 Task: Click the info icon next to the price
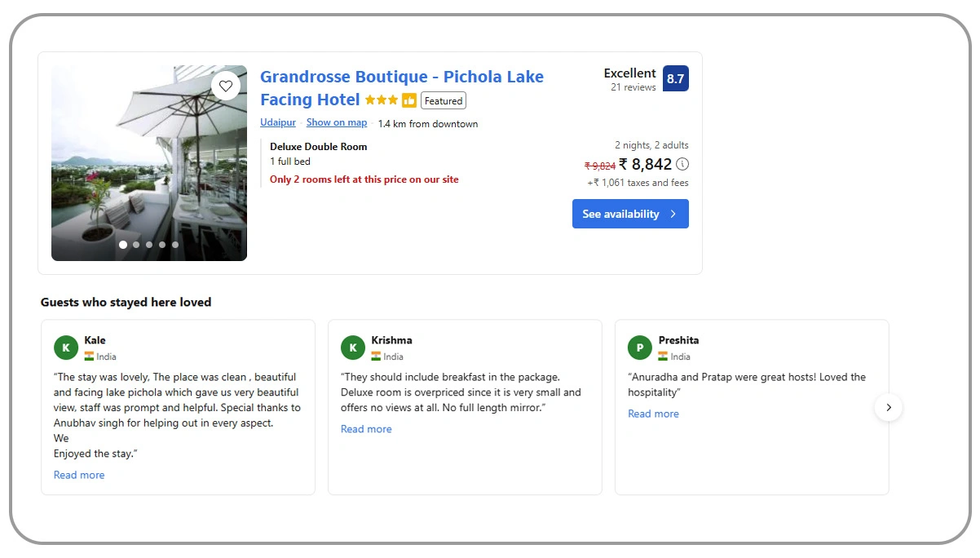pos(682,164)
